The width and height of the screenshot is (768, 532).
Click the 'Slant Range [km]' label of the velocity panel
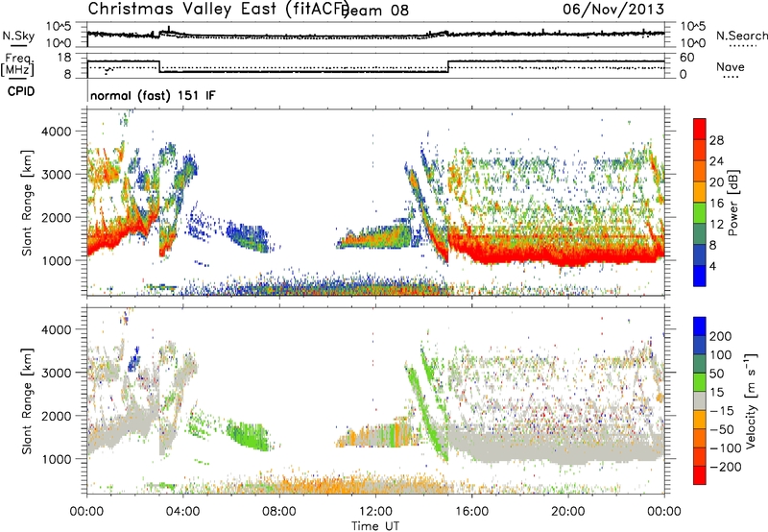coord(28,400)
